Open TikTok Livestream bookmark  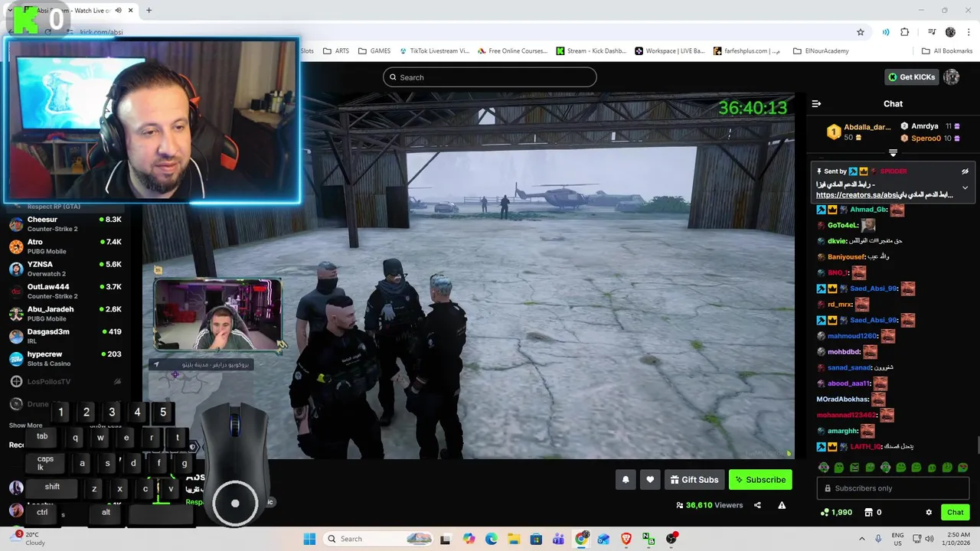click(x=434, y=51)
